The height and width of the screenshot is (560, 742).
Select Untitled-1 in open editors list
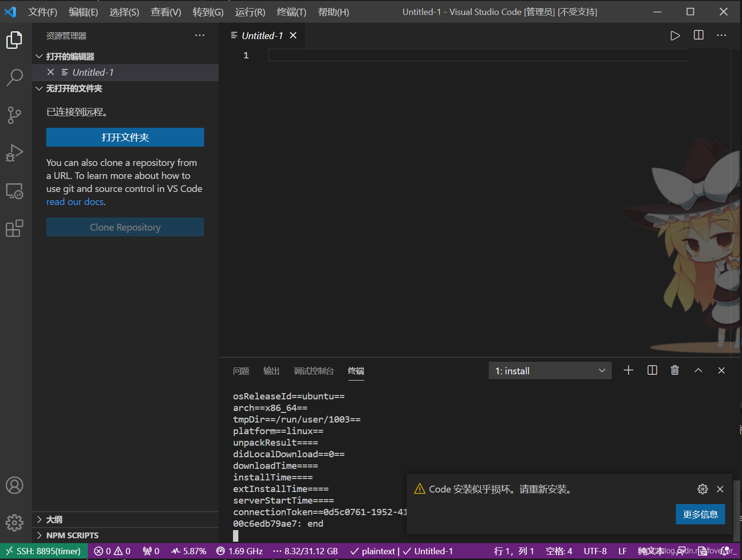coord(125,72)
